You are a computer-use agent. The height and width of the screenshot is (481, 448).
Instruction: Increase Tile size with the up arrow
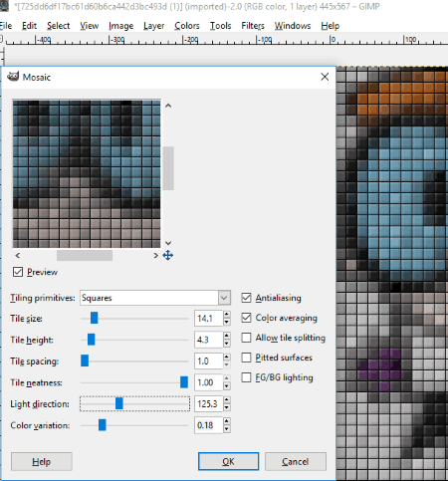coord(227,315)
